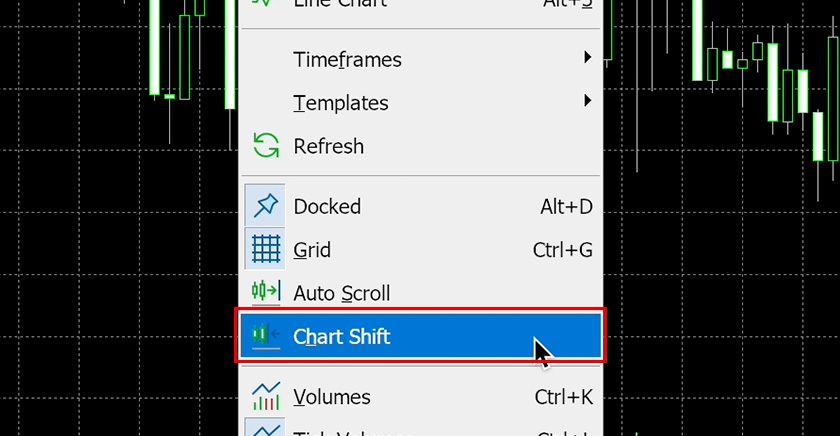Toggle the Docked option by its label
The height and width of the screenshot is (436, 840).
coord(327,207)
